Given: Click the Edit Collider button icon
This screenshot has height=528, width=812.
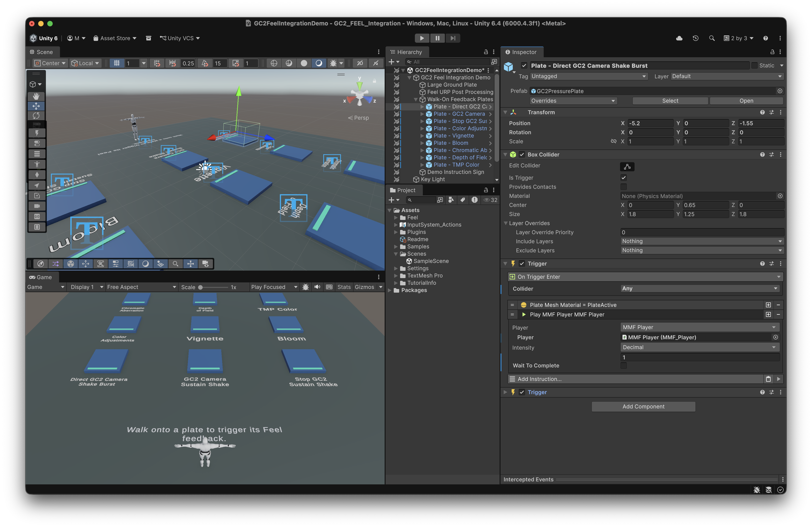Looking at the screenshot, I should (627, 167).
